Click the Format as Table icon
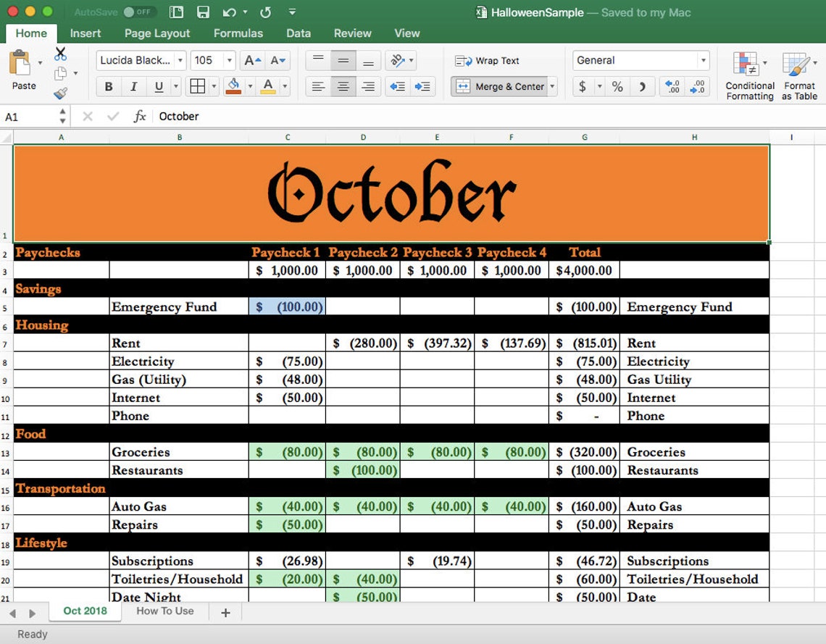 (x=798, y=72)
